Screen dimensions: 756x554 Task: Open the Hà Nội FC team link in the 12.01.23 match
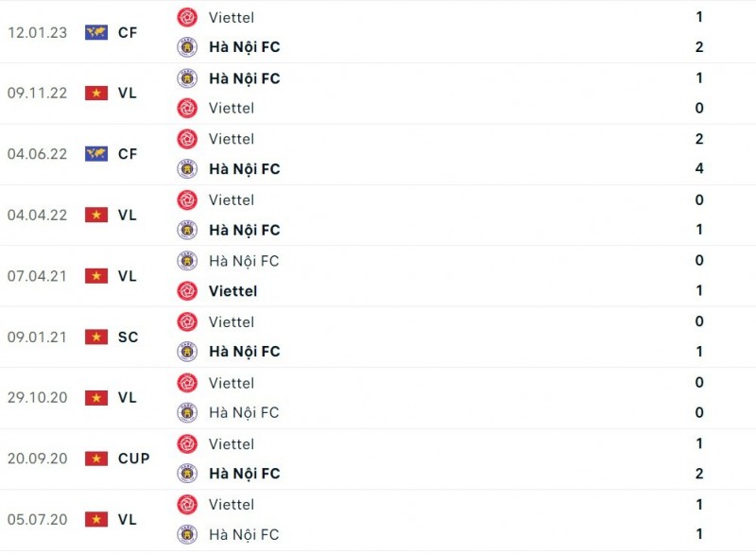point(244,47)
